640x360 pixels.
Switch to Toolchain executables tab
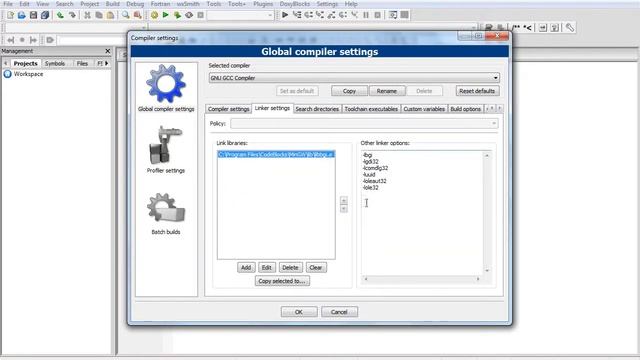(x=371, y=109)
